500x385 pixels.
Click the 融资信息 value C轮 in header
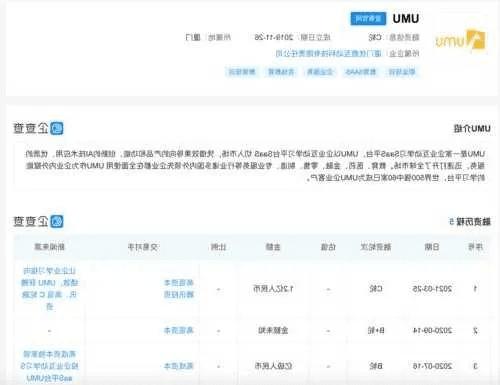point(375,37)
